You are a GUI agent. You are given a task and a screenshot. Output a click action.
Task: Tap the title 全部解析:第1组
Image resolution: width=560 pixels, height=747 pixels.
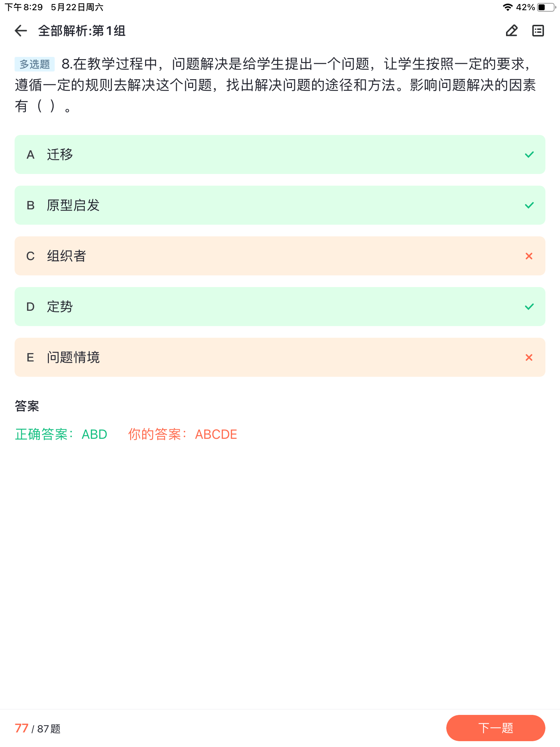pyautogui.click(x=82, y=31)
